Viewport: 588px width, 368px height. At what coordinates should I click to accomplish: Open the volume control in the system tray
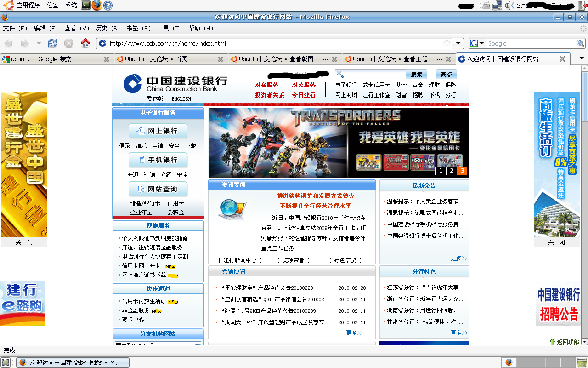click(509, 6)
